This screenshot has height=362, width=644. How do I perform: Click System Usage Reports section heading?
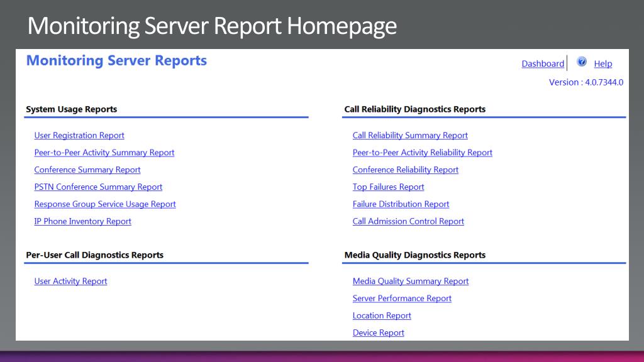[x=72, y=109]
